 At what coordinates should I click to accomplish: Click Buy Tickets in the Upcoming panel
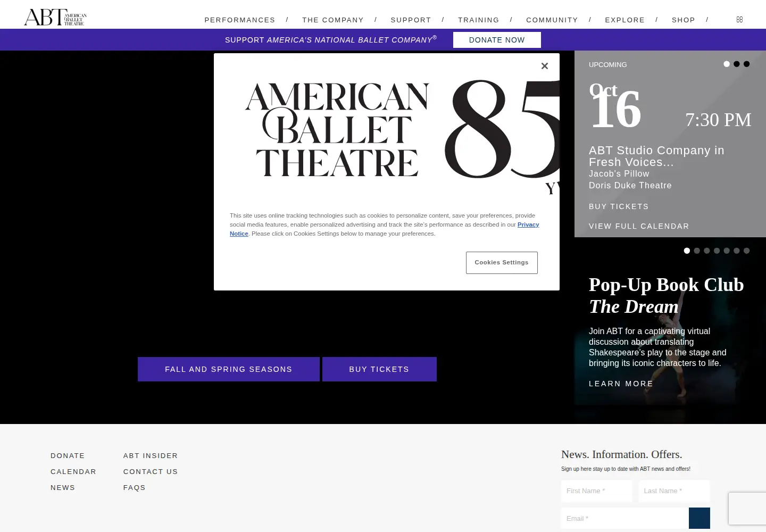tap(619, 206)
